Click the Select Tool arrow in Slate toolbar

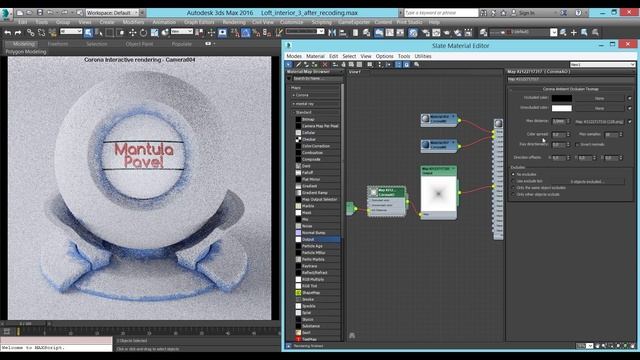(289, 64)
